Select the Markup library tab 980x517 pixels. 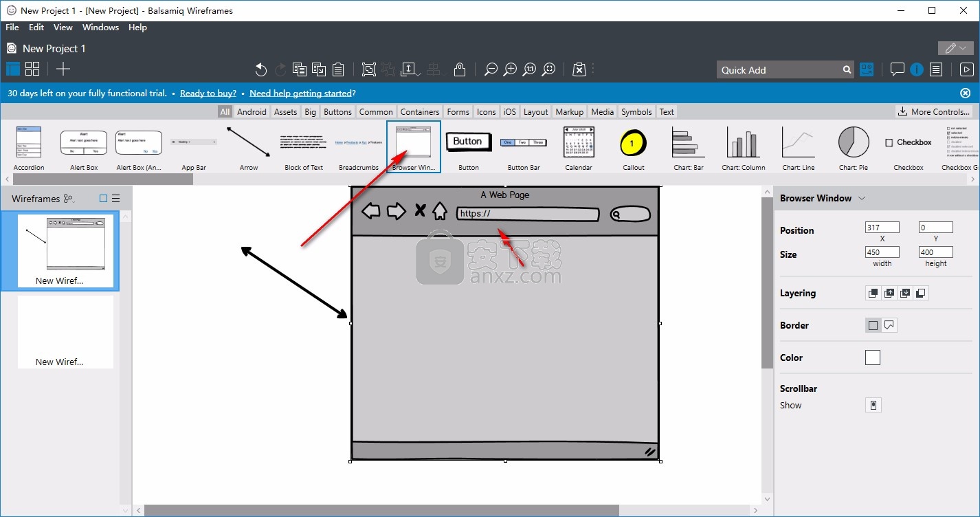tap(569, 112)
